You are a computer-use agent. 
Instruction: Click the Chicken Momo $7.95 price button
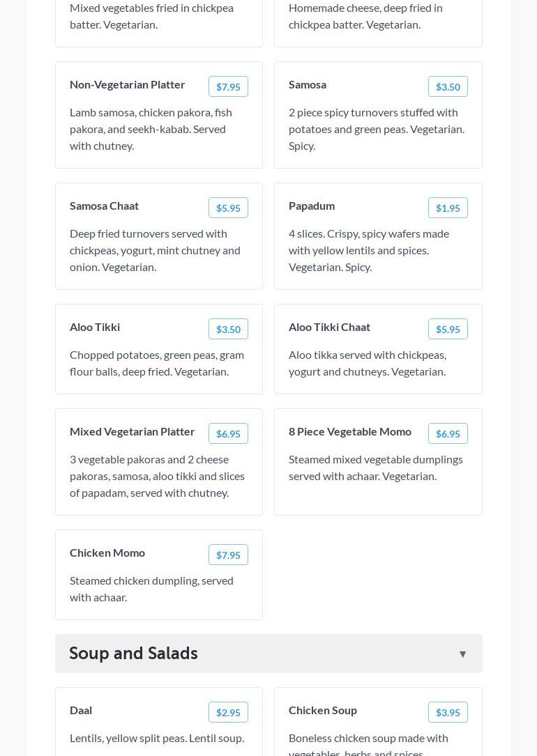[228, 555]
